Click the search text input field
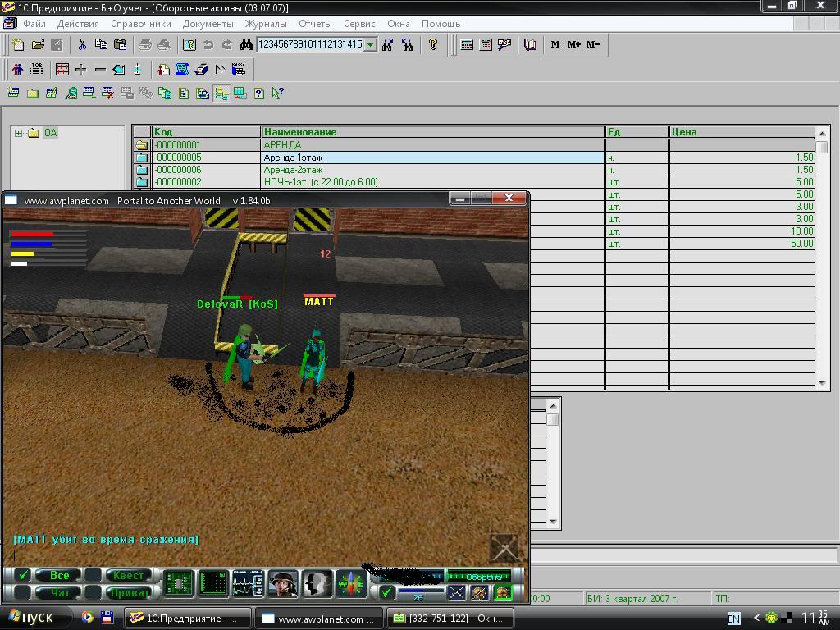Screen dimensions: 840x630 (x=310, y=45)
